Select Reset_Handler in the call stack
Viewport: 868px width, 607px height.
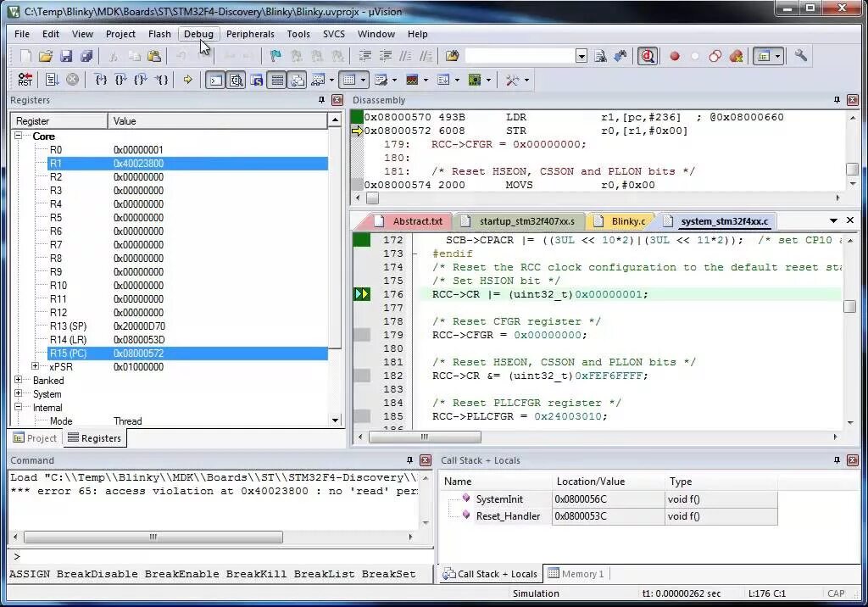509,516
